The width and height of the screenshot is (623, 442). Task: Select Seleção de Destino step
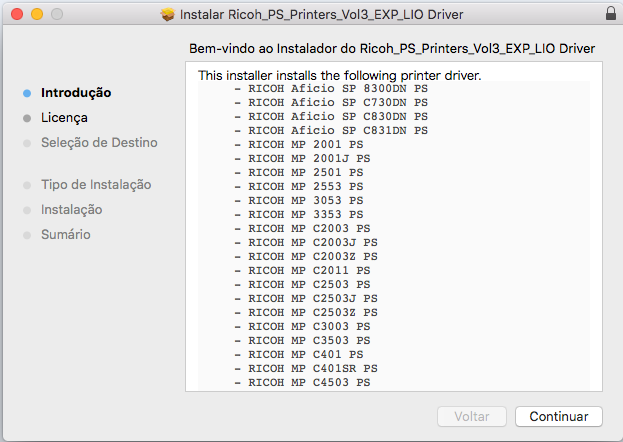point(99,142)
